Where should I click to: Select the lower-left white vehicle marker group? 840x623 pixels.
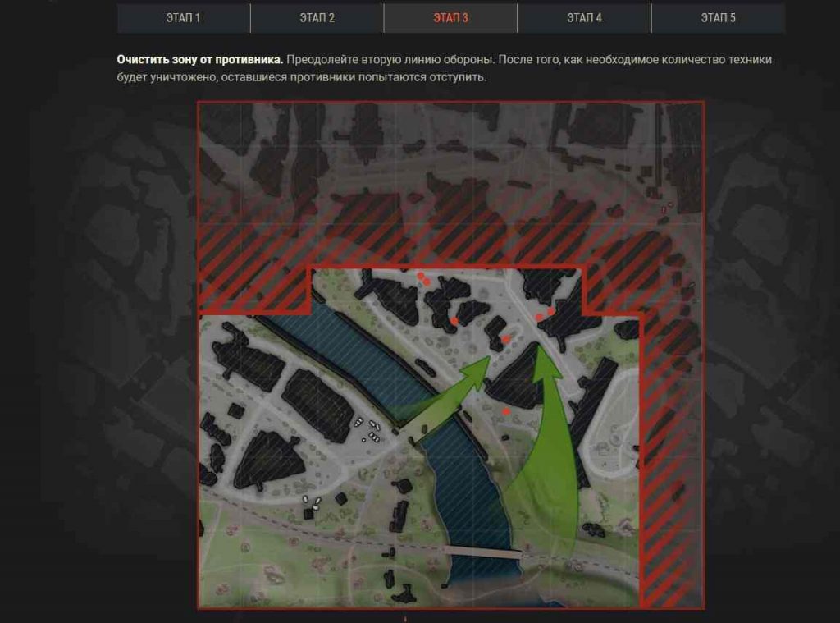pos(312,503)
